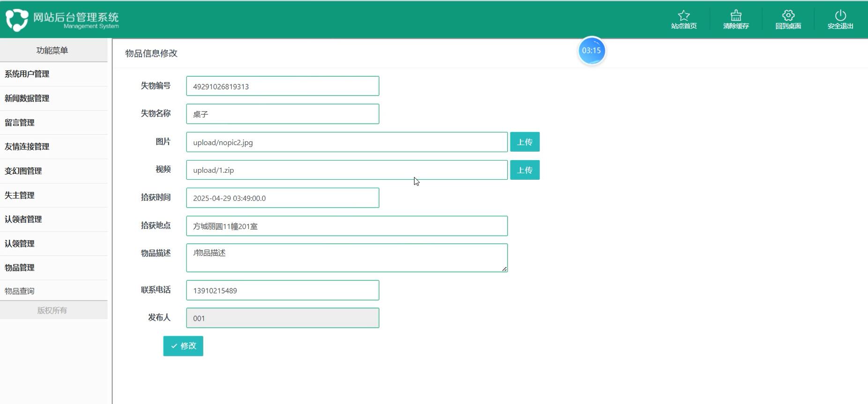
Task: Expand the 系统用户管理 menu section
Action: [x=27, y=74]
